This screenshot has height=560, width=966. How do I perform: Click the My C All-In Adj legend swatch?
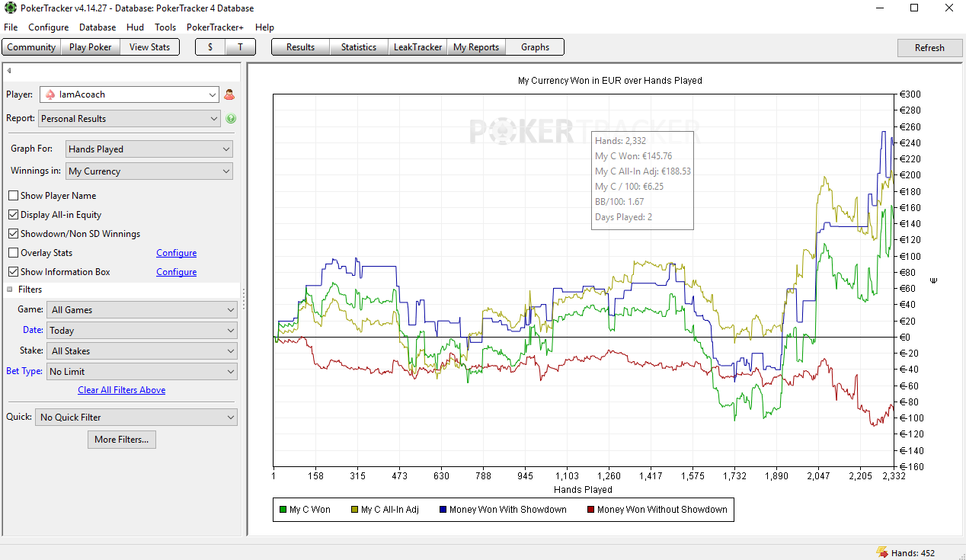355,510
